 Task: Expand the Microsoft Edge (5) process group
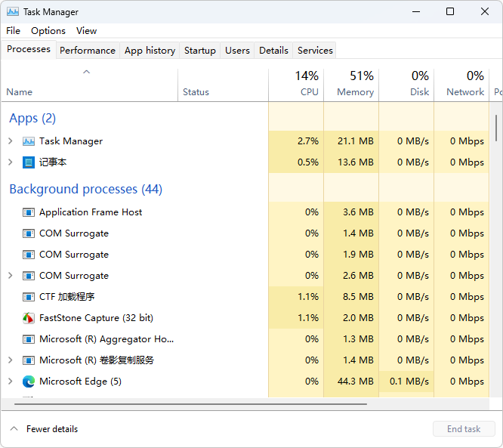click(11, 382)
